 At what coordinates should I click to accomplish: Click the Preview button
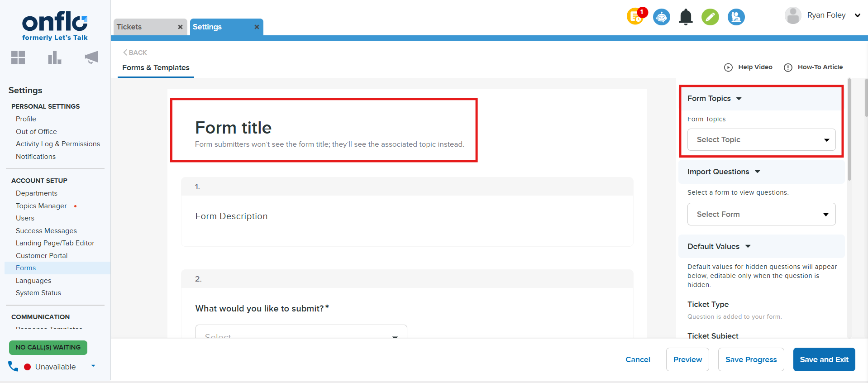point(687,360)
